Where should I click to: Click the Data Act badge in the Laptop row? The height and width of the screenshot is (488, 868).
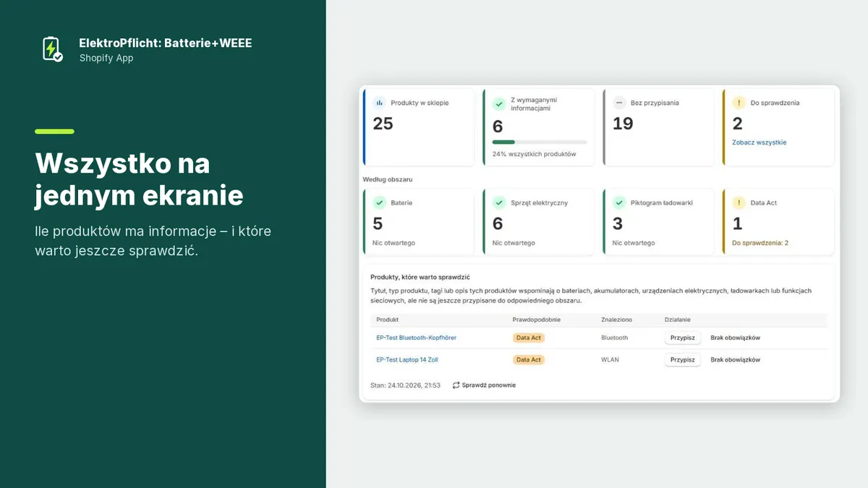click(528, 359)
